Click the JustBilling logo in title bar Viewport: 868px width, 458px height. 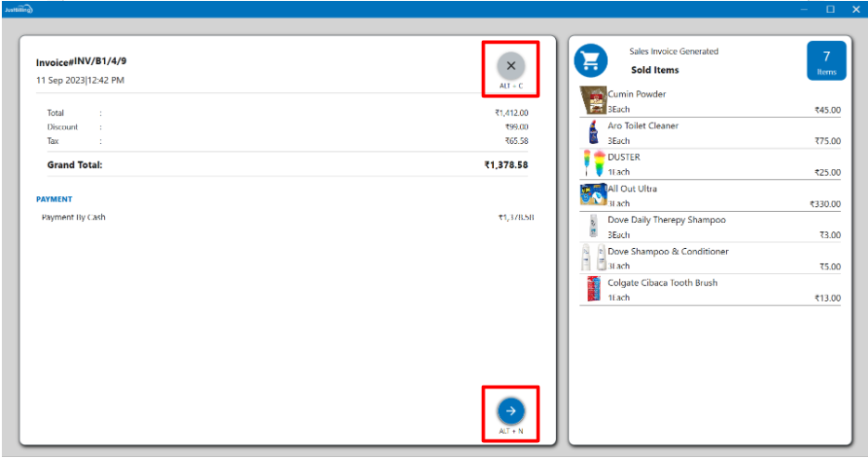18,8
